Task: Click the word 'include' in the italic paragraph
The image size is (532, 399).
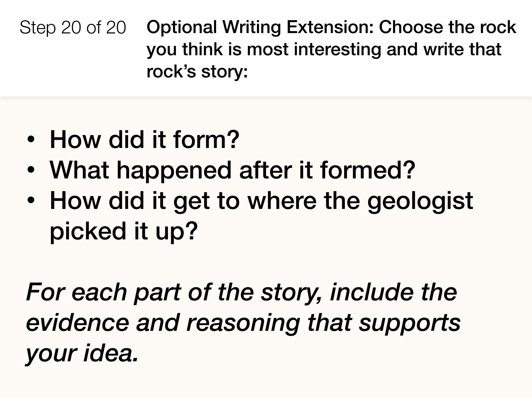Action: (372, 292)
